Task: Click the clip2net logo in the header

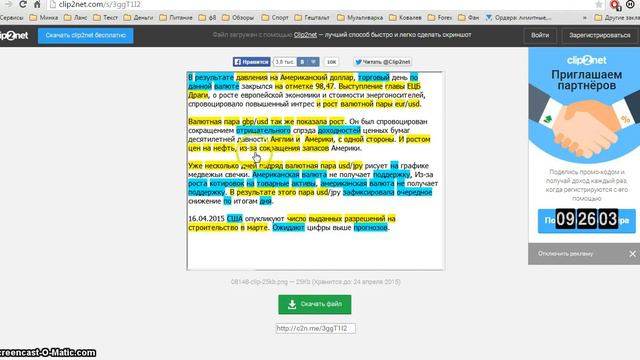Action: click(x=14, y=36)
